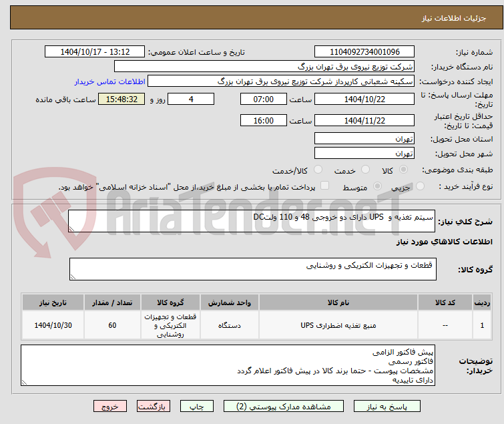Click the تعداد / مقدار column header

pos(112,303)
